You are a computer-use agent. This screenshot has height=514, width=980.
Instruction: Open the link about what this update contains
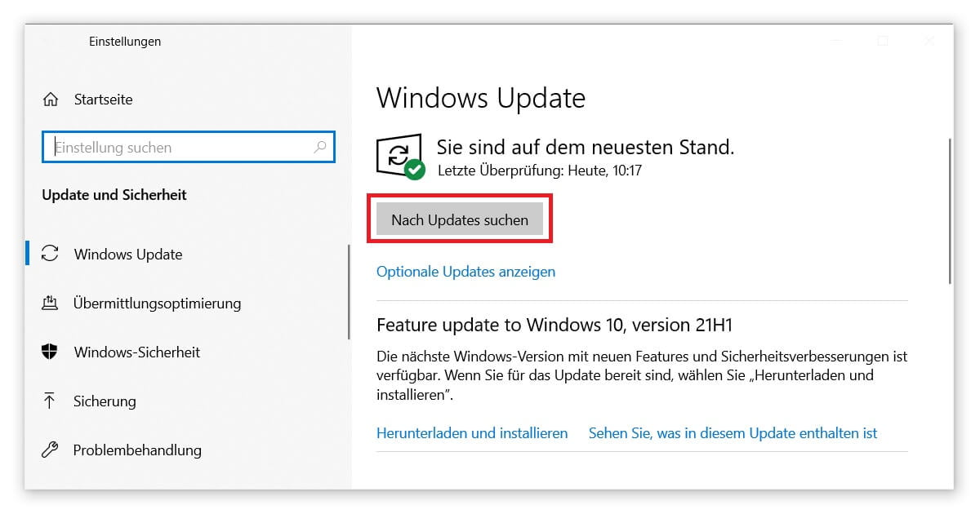coord(733,433)
